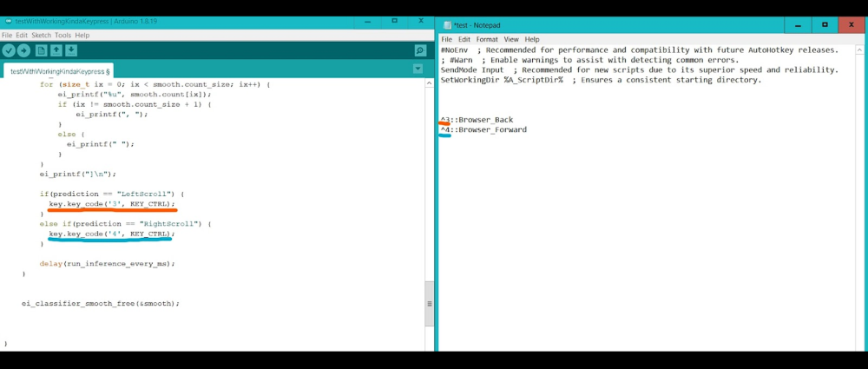Image resolution: width=868 pixels, height=369 pixels.
Task: Open the Serial Monitor magnifier icon
Action: pyautogui.click(x=420, y=51)
